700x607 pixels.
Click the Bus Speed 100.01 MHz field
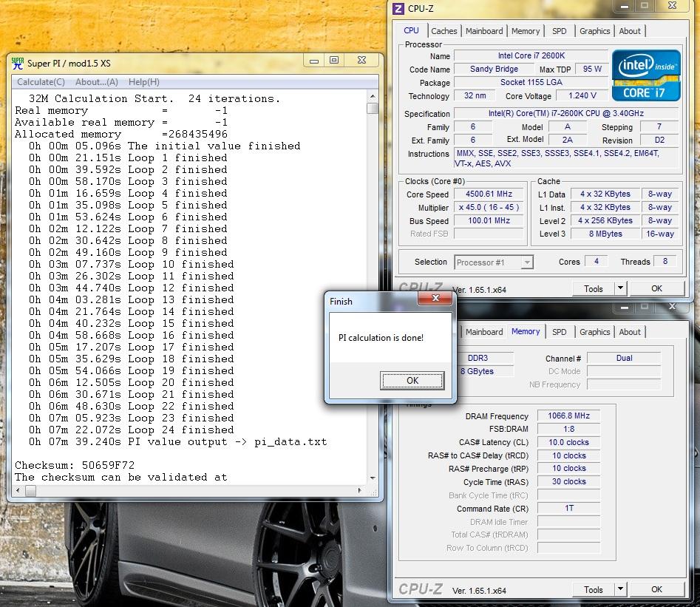[x=489, y=220]
